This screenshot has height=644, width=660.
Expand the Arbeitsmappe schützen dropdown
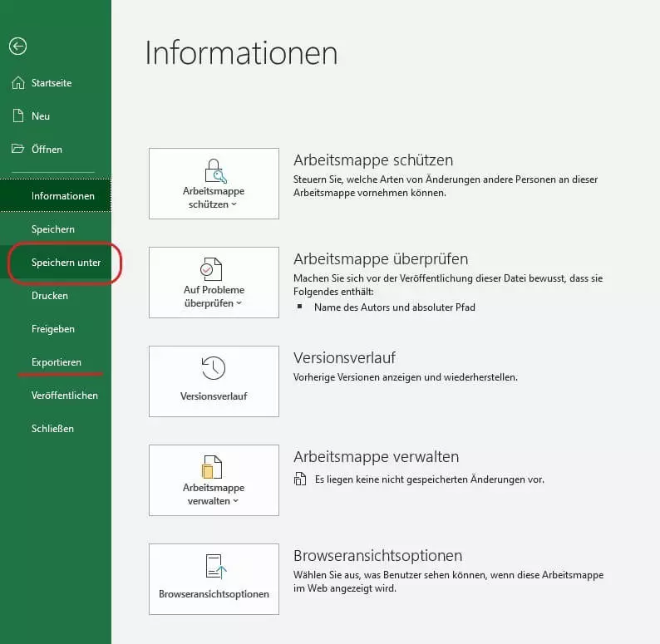[x=214, y=198]
